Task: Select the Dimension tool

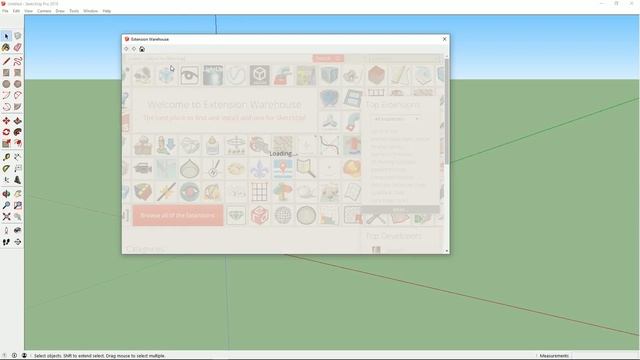Action: [18, 157]
